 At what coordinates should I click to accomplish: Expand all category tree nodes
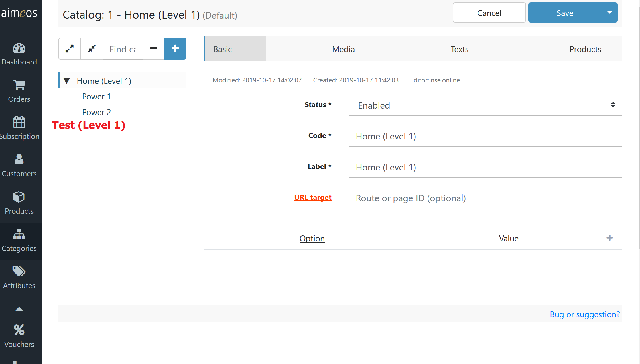click(x=70, y=49)
